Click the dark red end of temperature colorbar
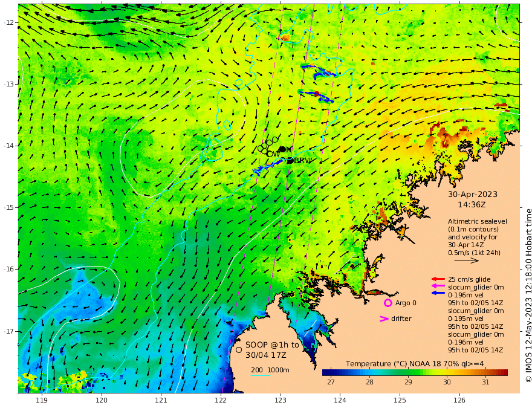The height and width of the screenshot is (411, 532). [504, 373]
